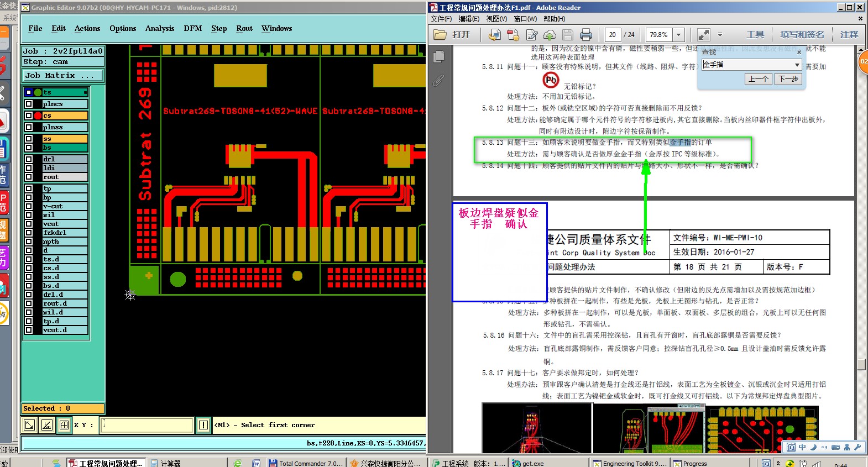Image resolution: width=868 pixels, height=467 pixels.
Task: Toggle the bs layer checkbox
Action: click(29, 148)
